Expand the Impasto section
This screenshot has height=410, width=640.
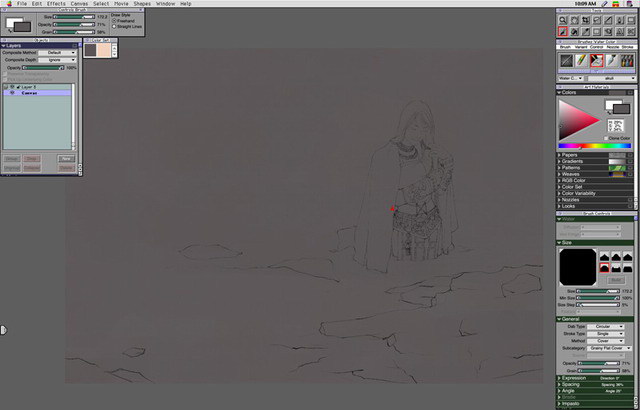tap(559, 403)
